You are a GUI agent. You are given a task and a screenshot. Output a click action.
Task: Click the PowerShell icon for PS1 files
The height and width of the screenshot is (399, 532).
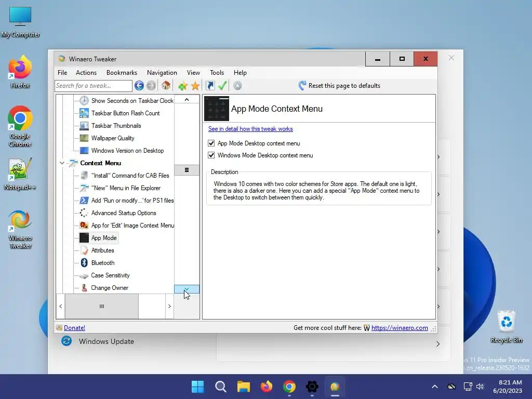(84, 200)
